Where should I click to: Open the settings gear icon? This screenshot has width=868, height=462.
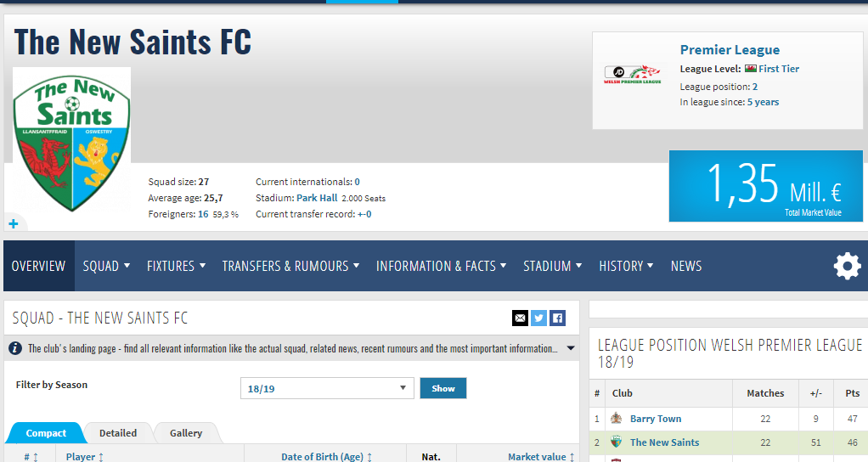848,266
